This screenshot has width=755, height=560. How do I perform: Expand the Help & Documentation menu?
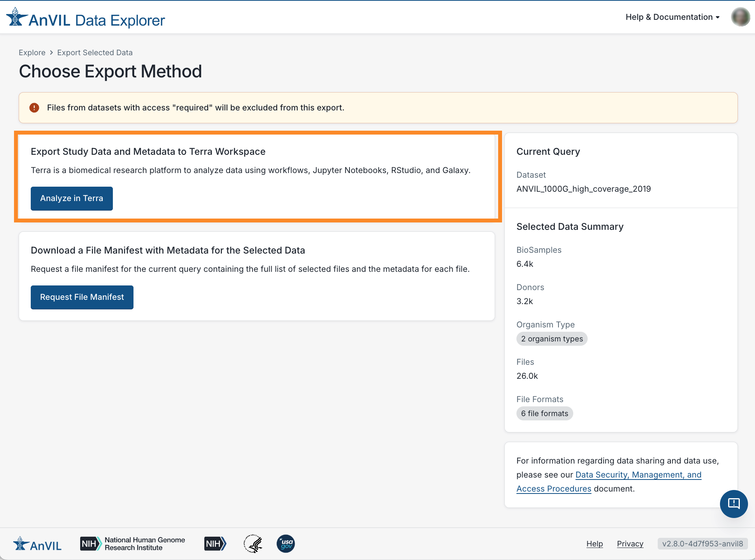click(x=672, y=17)
